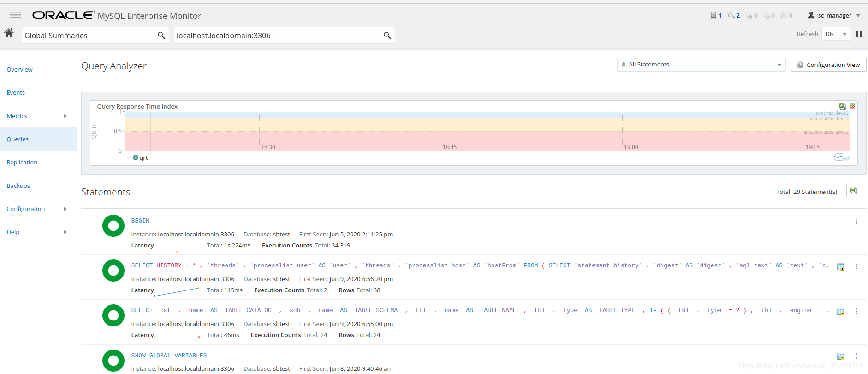Open the BEGIN statement link
Viewport: 868px width, 374px height.
coord(140,221)
